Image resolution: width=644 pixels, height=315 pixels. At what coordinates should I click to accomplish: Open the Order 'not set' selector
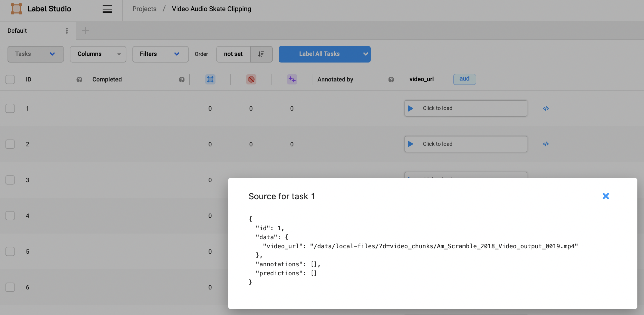(x=233, y=54)
